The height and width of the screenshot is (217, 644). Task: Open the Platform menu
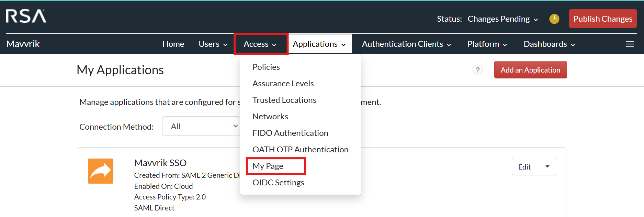[487, 44]
